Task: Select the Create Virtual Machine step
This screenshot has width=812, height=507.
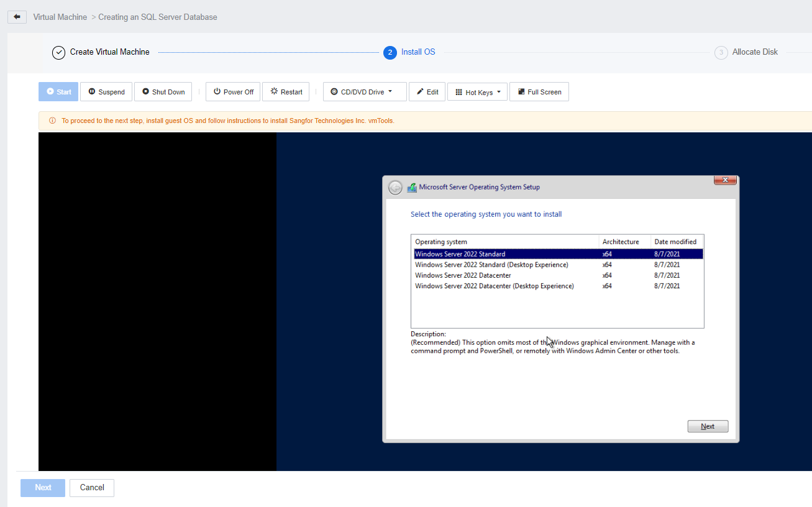Action: 101,52
